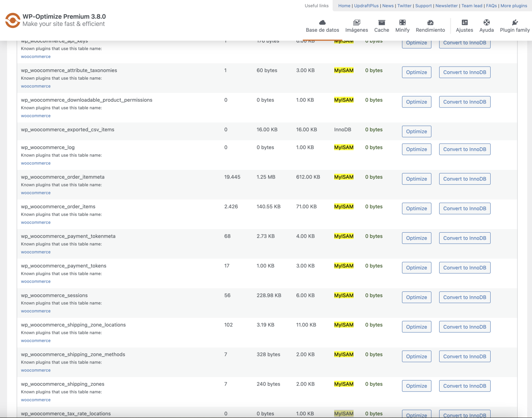Viewport: 532px width, 418px height.
Task: Convert wp_woocommerce_shipping_zone_locations to InnoDB
Action: pos(465,327)
